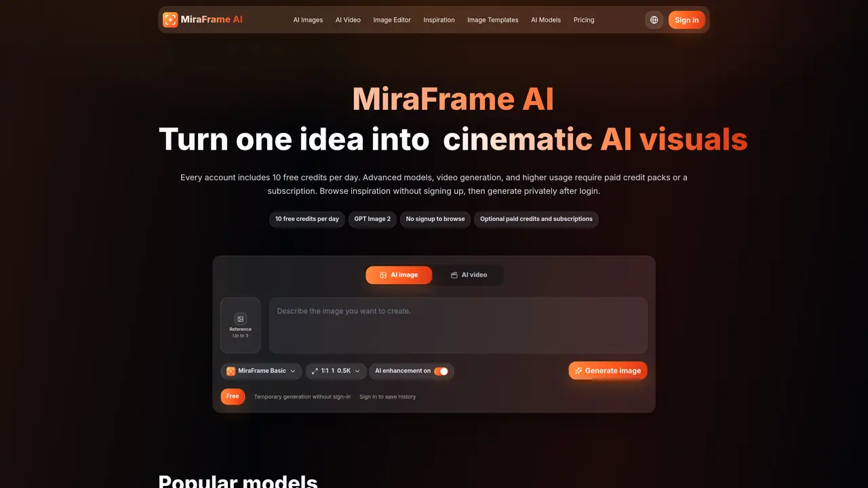Viewport: 868px width, 488px height.
Task: Click the Sign in to save history link
Action: [x=388, y=396]
